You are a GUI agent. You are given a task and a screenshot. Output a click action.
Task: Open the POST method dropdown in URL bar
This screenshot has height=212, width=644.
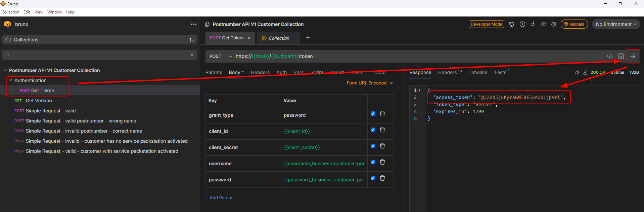(x=221, y=56)
